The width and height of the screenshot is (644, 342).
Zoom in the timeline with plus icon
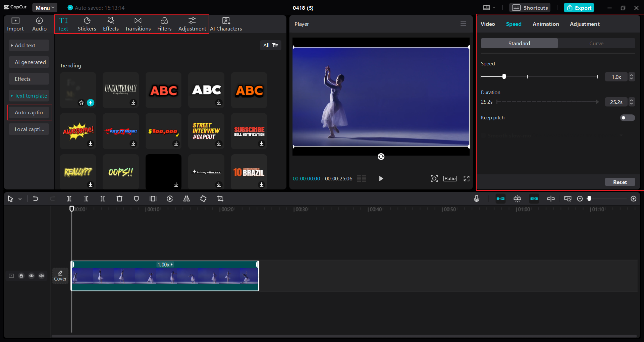coord(634,199)
